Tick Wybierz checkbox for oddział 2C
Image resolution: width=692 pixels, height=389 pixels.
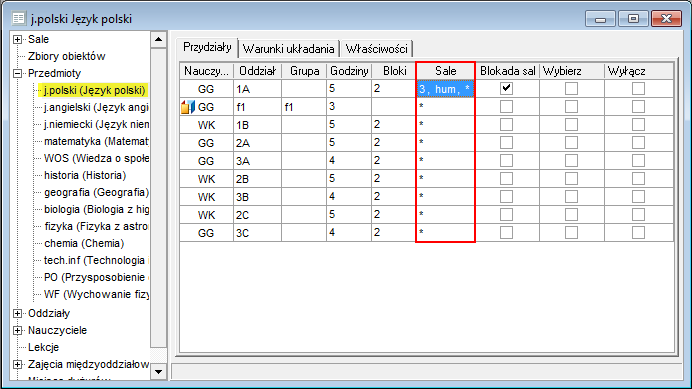click(571, 215)
